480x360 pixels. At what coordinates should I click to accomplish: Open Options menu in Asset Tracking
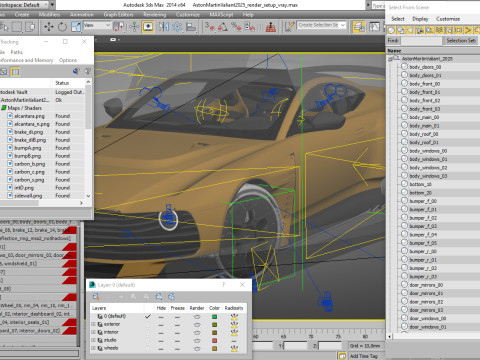68,60
